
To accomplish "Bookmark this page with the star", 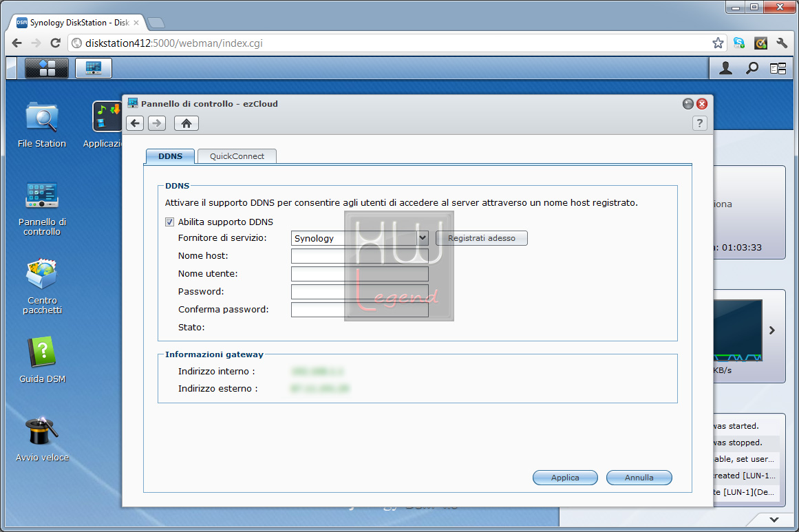I will tap(718, 43).
